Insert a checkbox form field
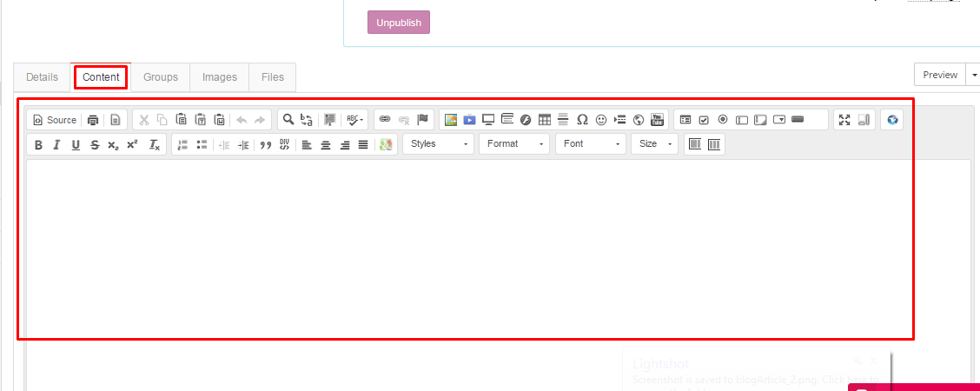 point(705,120)
